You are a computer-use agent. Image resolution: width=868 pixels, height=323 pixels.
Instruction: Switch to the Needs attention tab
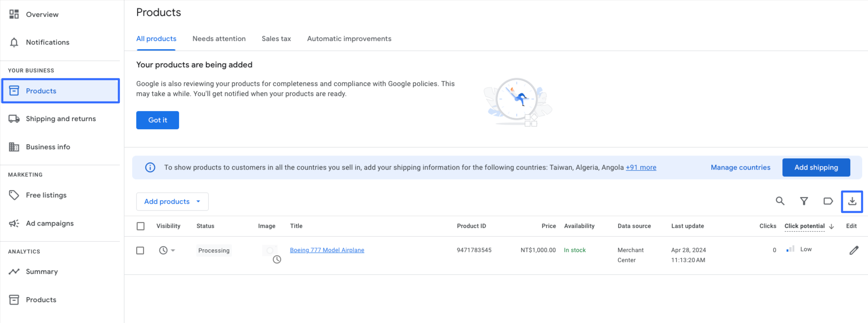(219, 39)
